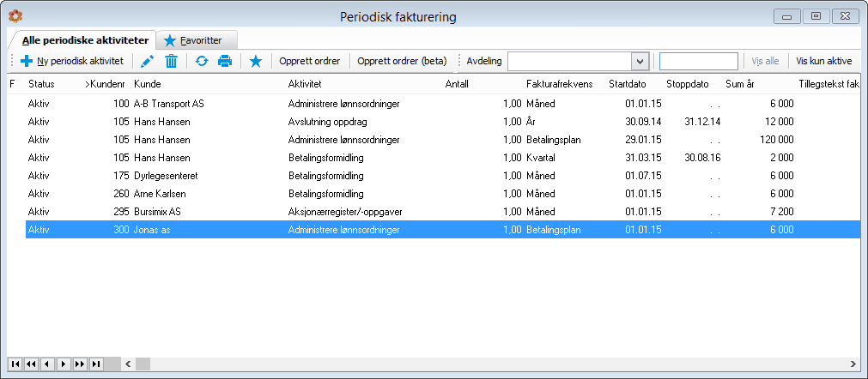Click the F column header
Screen dimensions: 868x379
[12, 84]
